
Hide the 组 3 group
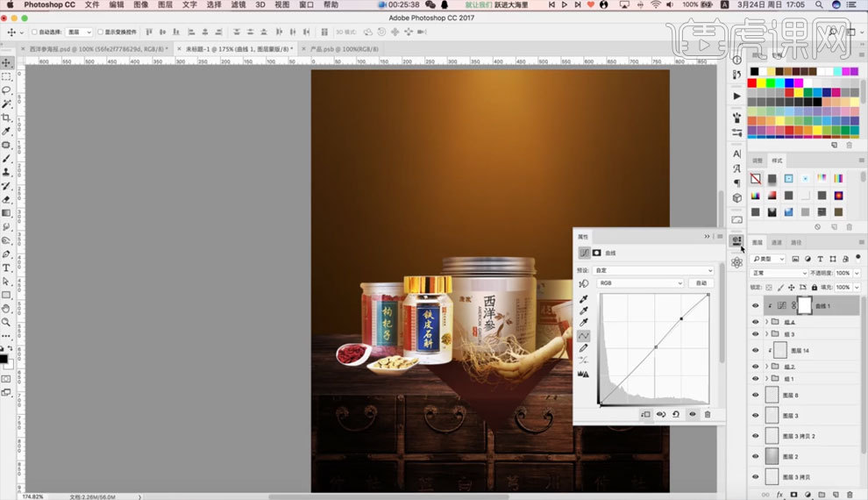click(x=756, y=334)
